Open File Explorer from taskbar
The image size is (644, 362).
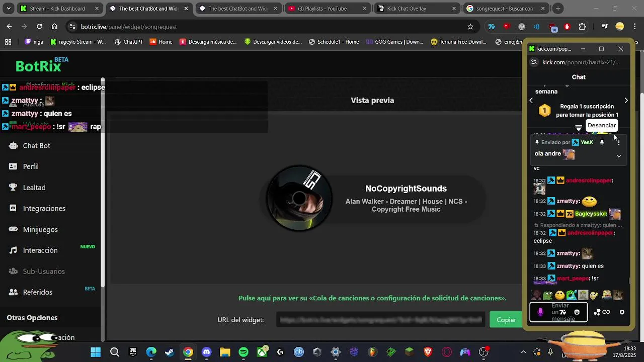pos(225,352)
